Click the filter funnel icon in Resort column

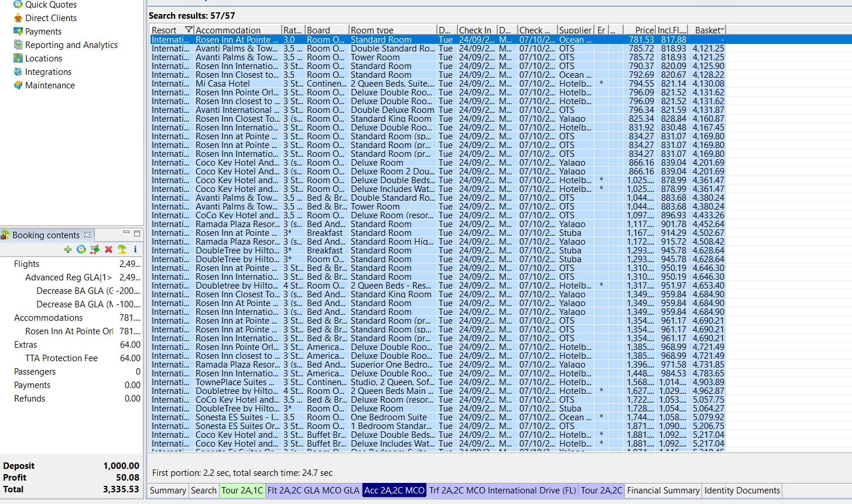pos(189,30)
